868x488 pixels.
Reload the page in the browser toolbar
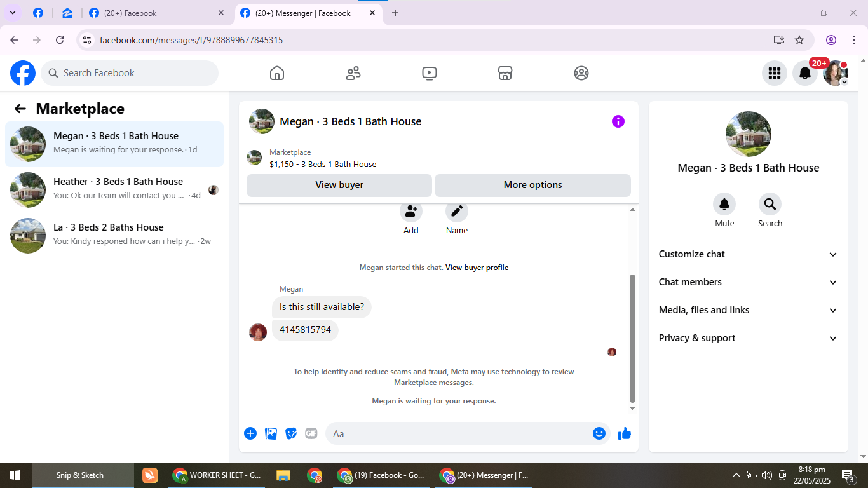pos(60,40)
